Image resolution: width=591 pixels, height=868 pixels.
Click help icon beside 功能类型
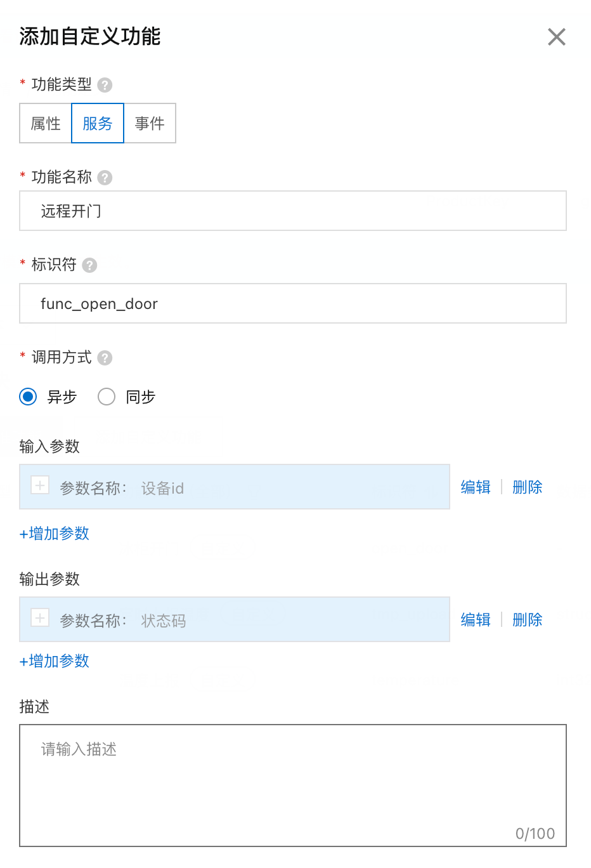tap(105, 85)
